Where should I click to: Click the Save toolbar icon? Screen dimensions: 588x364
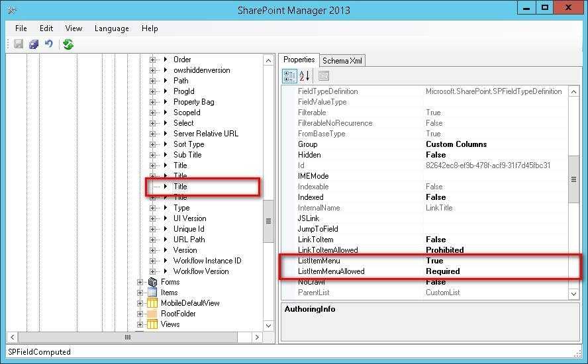click(x=19, y=44)
